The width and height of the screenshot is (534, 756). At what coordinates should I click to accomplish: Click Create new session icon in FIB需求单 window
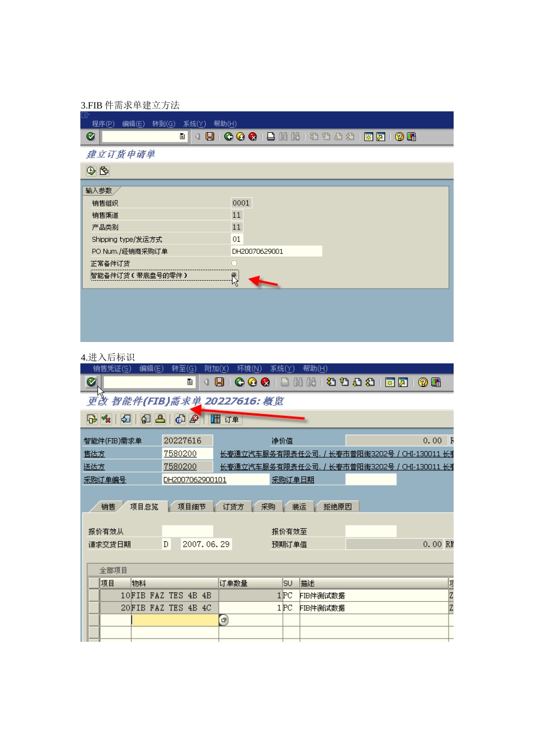(390, 382)
